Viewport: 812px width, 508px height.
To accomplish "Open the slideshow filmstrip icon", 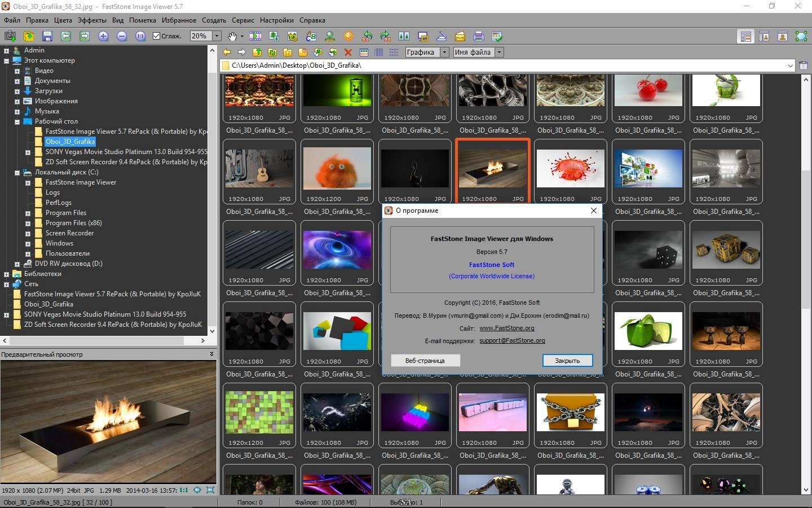I will [255, 36].
